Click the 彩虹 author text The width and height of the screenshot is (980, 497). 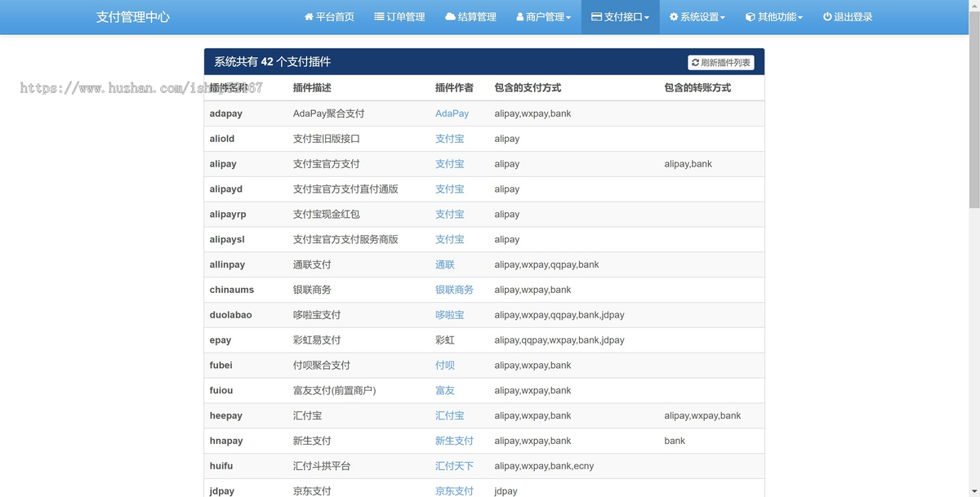tap(445, 340)
